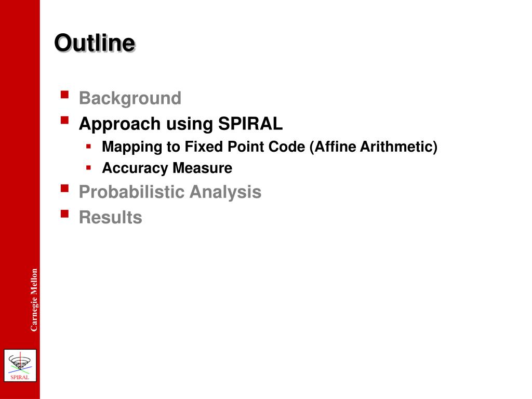Screen dimensions: 532x399
Task: Select the Accuracy Measure sub-item
Action: [x=167, y=168]
